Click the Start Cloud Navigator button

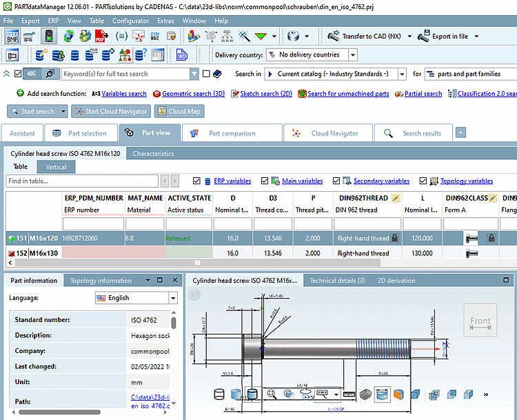tap(110, 111)
